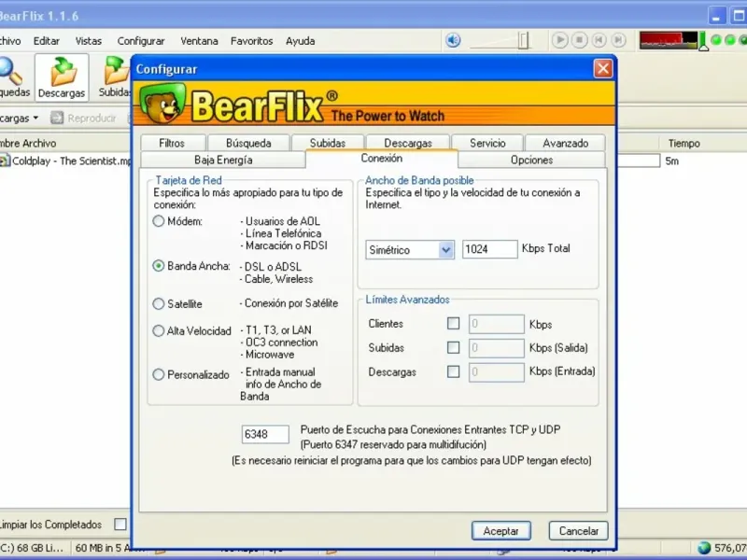The image size is (747, 560).
Task: Stop playback with the stop button
Action: point(579,40)
